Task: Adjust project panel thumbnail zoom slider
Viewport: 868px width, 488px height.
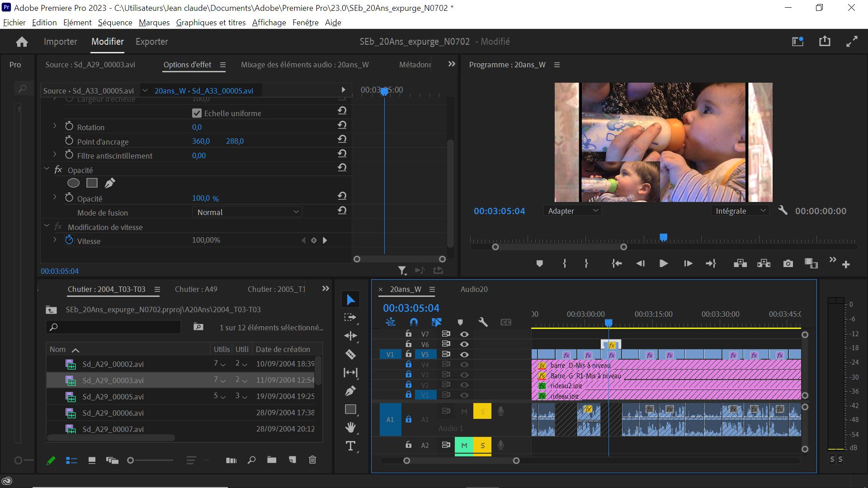Action: point(131,460)
